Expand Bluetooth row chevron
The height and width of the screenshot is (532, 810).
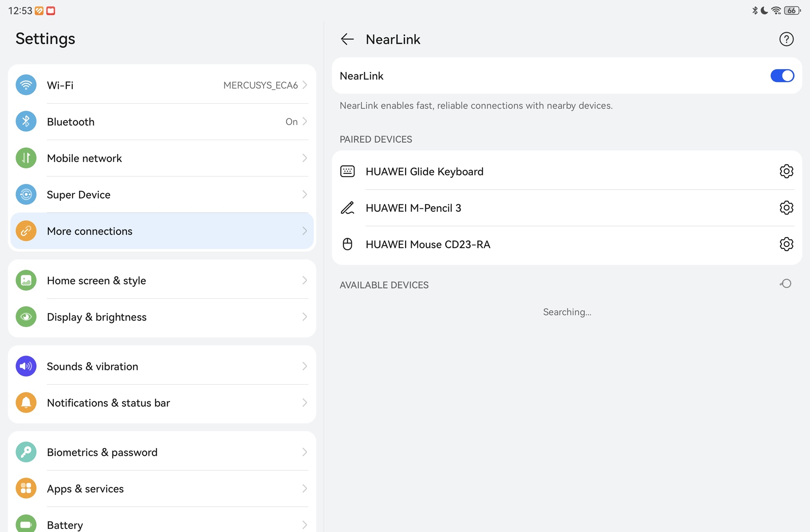coord(305,121)
